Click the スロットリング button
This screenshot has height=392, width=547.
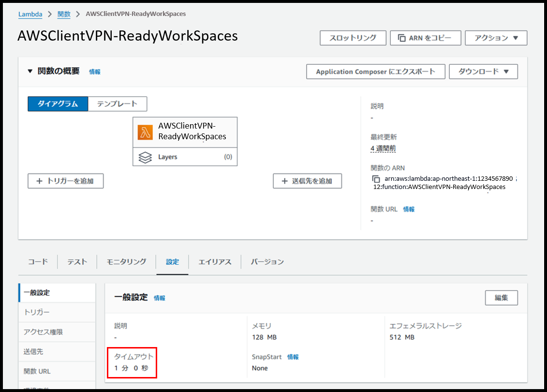pos(353,38)
